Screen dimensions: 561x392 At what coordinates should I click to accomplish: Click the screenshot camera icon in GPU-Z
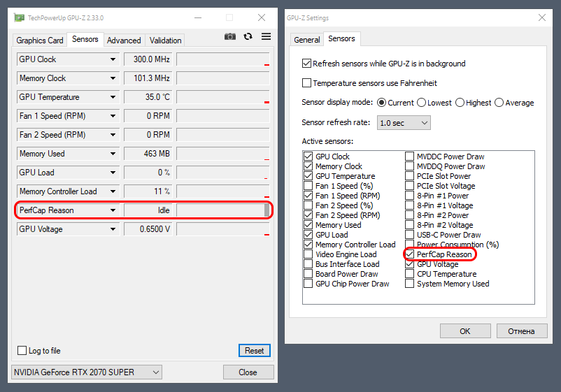click(230, 36)
